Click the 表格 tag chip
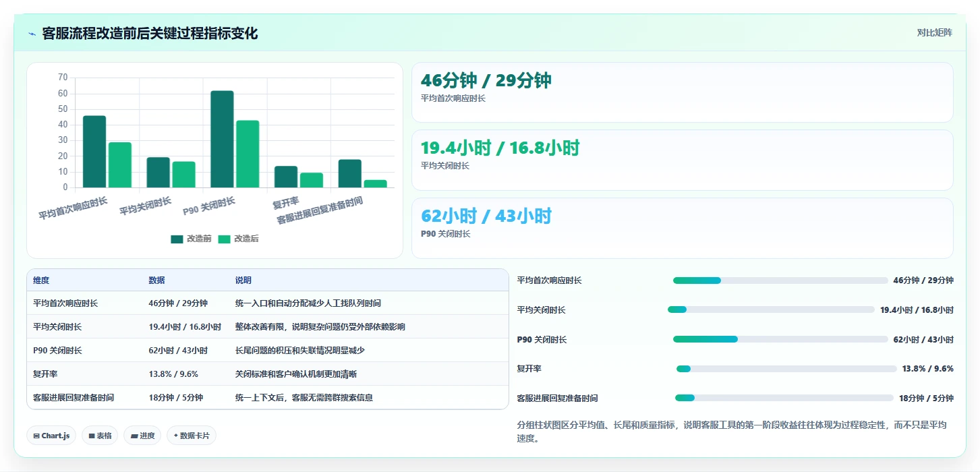Image resolution: width=980 pixels, height=472 pixels. click(100, 436)
